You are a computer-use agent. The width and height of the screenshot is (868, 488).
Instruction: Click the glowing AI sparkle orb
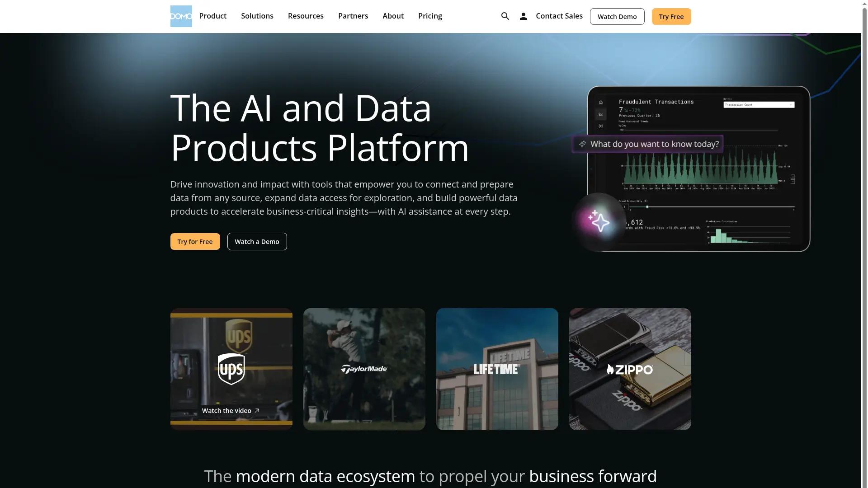coord(599,222)
